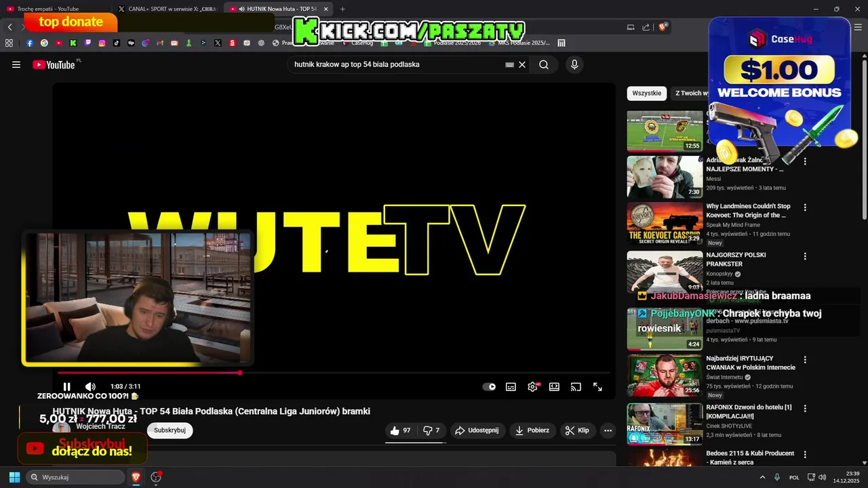Open MKS Podlasie 2025/... bookmark
Screen dimensions: 868x488
tap(518, 43)
